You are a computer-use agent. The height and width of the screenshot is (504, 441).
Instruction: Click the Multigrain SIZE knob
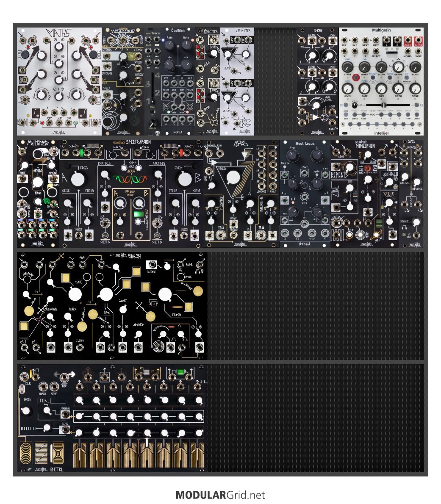click(381, 89)
